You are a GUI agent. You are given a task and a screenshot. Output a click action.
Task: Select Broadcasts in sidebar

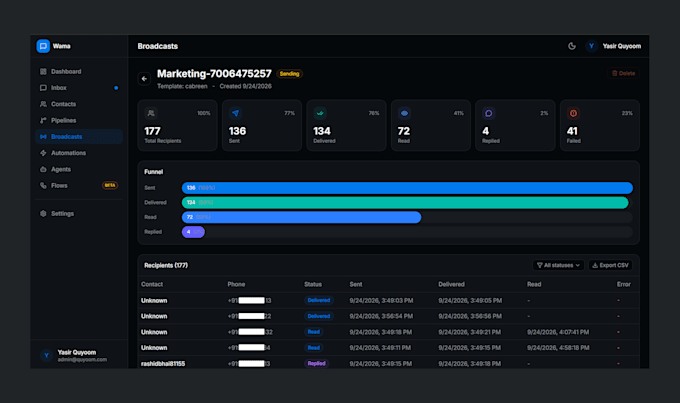coord(78,137)
